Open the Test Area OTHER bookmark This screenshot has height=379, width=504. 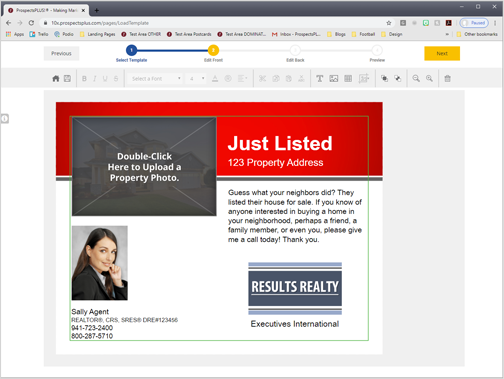click(141, 34)
